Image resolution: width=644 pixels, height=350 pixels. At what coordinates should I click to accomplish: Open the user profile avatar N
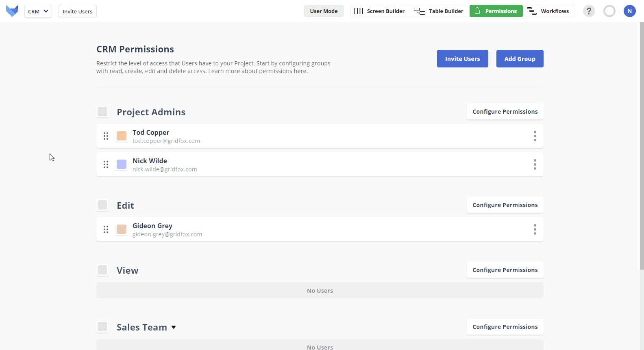pos(629,11)
